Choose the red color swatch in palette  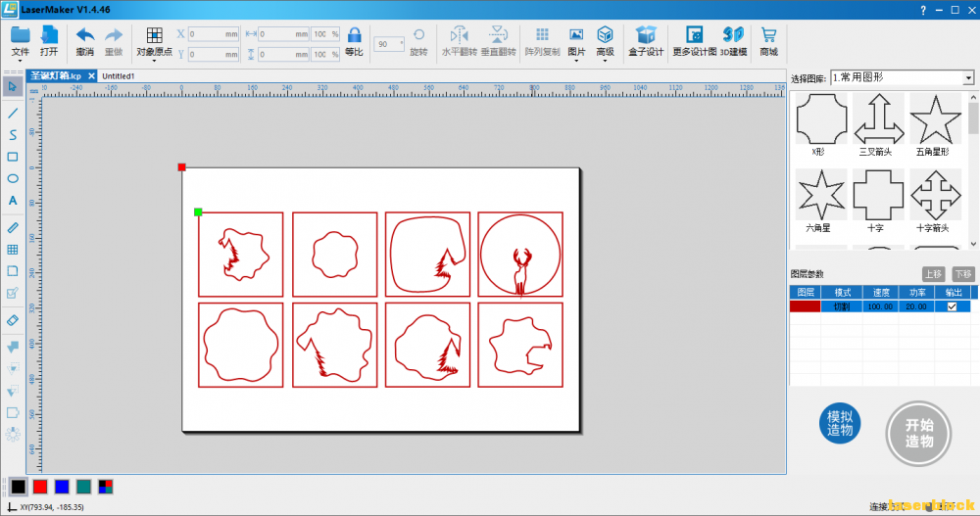tap(40, 487)
